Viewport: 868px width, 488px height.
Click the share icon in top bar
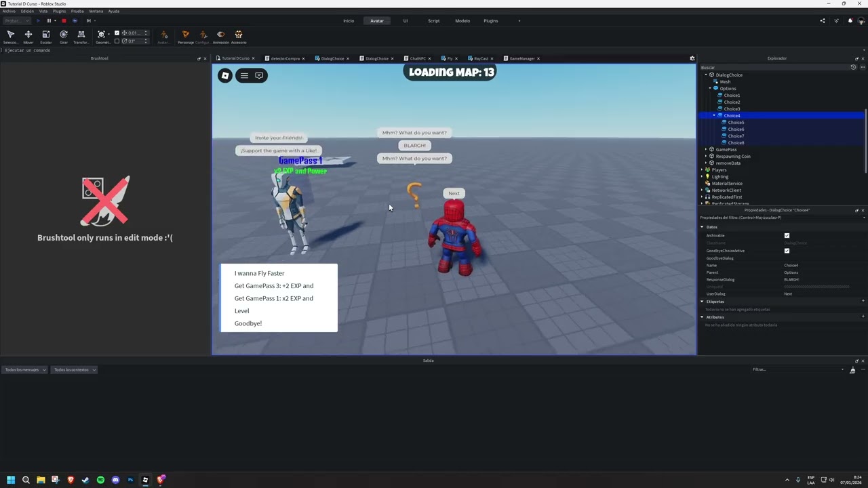tap(823, 21)
